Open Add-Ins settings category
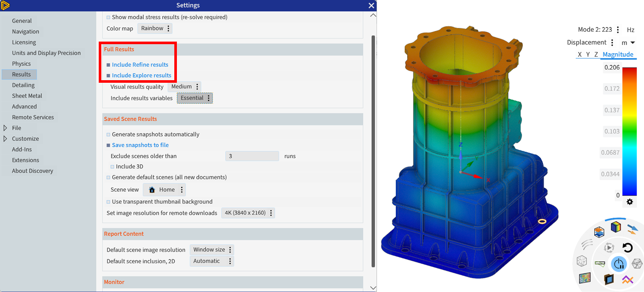The image size is (644, 292). point(22,149)
